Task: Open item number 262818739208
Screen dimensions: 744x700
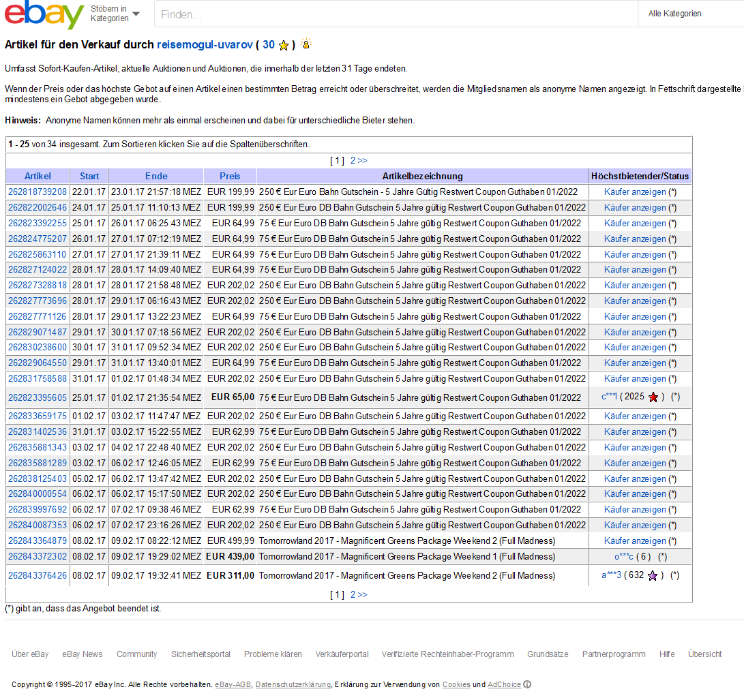Action: (x=38, y=192)
